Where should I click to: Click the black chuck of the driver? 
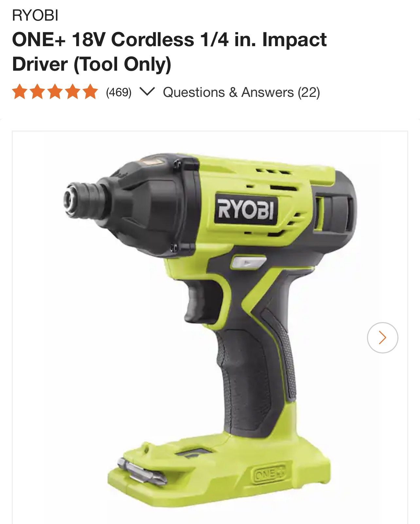(x=84, y=200)
